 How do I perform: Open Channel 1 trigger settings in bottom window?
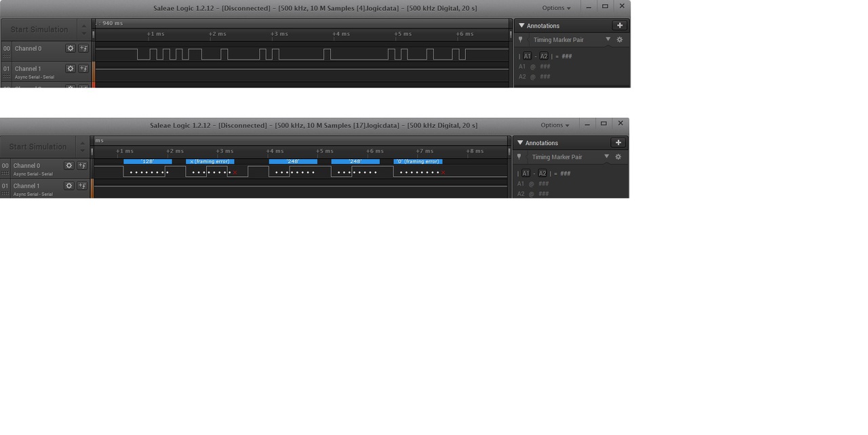(x=82, y=186)
